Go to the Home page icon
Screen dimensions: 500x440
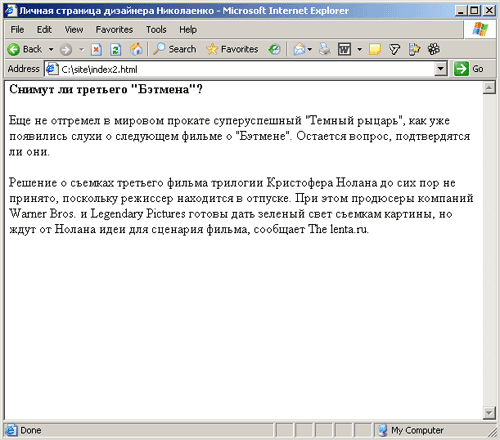click(136, 49)
